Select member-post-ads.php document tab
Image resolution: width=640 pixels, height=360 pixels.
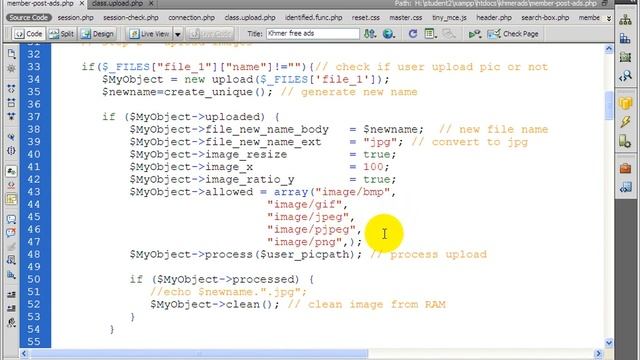(40, 4)
